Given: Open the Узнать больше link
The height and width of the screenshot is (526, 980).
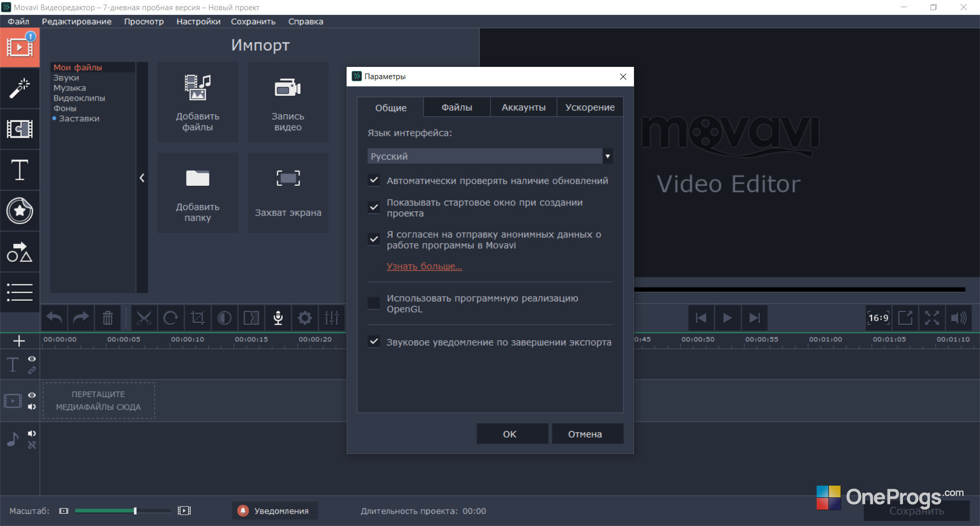Looking at the screenshot, I should [x=424, y=266].
